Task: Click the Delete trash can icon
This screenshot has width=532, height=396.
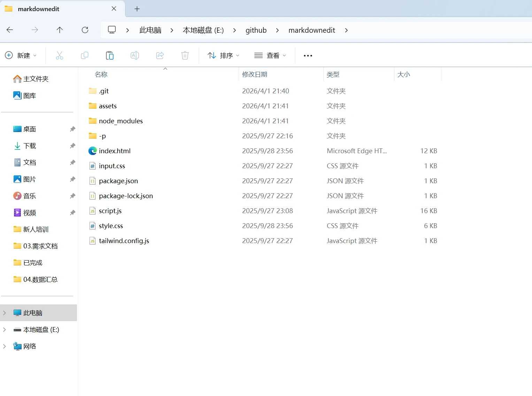Action: click(185, 55)
